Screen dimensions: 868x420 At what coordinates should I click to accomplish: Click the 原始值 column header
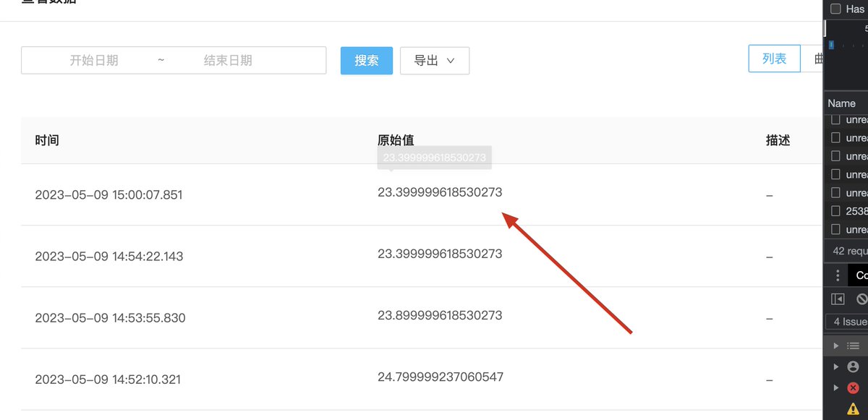[x=396, y=140]
